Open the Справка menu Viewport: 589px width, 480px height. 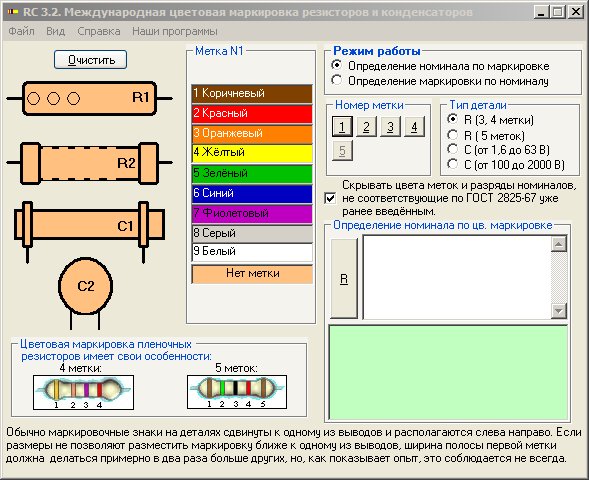point(99,31)
